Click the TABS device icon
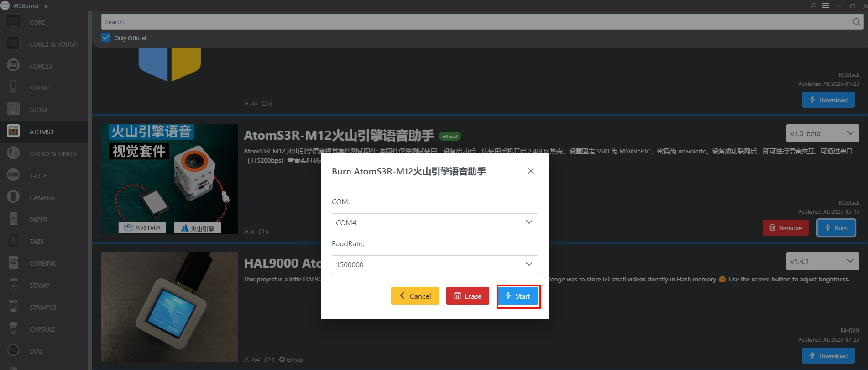 13,241
